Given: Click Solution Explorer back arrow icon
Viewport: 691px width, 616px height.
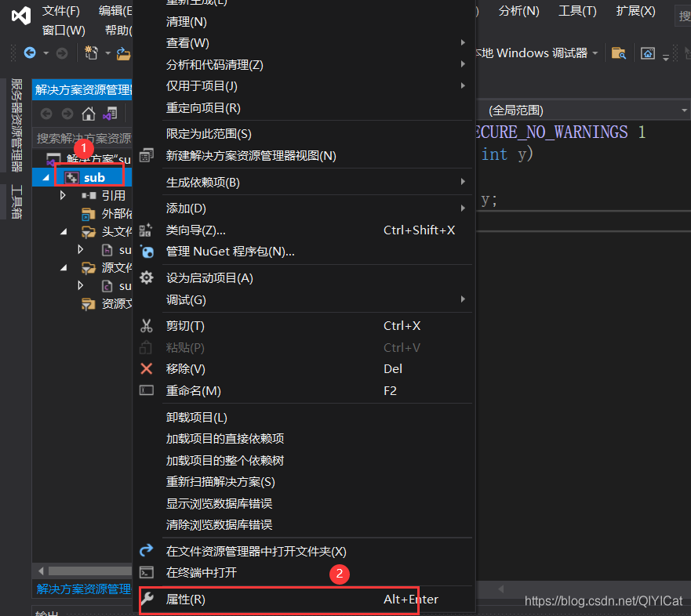Looking at the screenshot, I should tap(46, 114).
